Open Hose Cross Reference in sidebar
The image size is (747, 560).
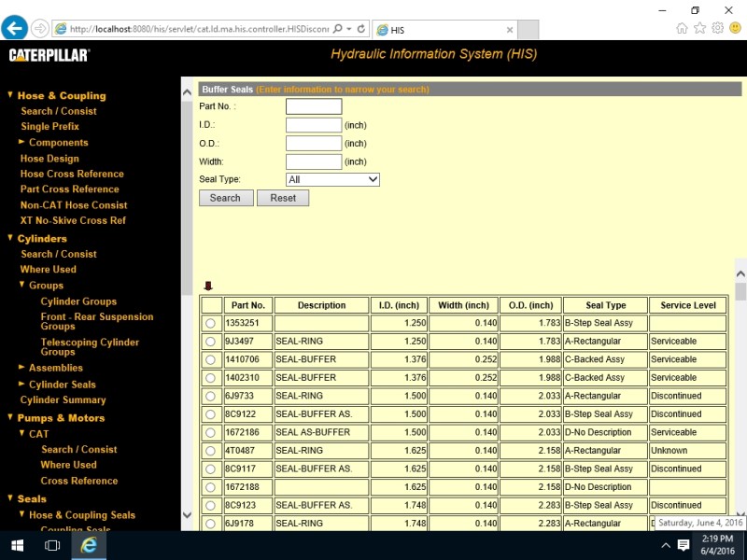72,174
